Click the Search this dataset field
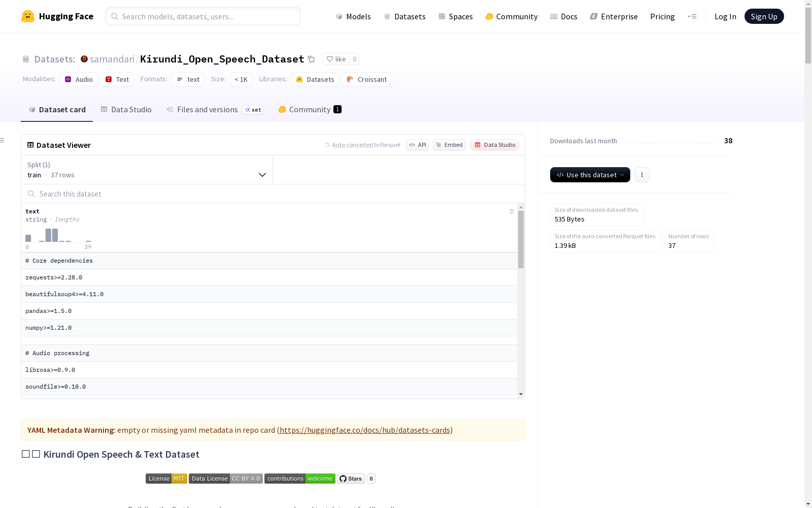 pyautogui.click(x=273, y=194)
